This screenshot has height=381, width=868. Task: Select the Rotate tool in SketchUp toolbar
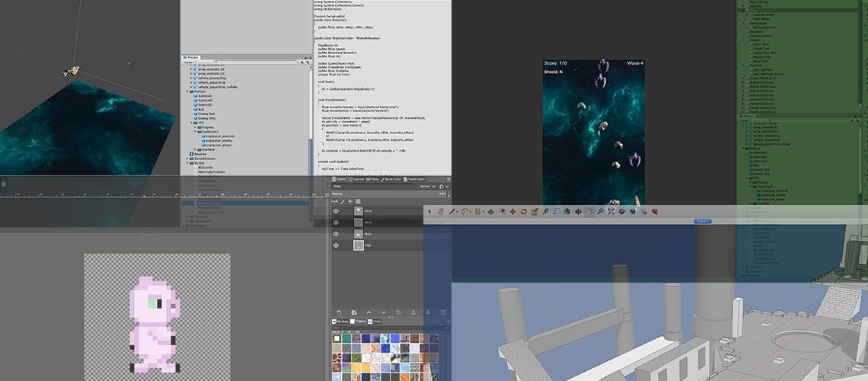click(x=524, y=211)
